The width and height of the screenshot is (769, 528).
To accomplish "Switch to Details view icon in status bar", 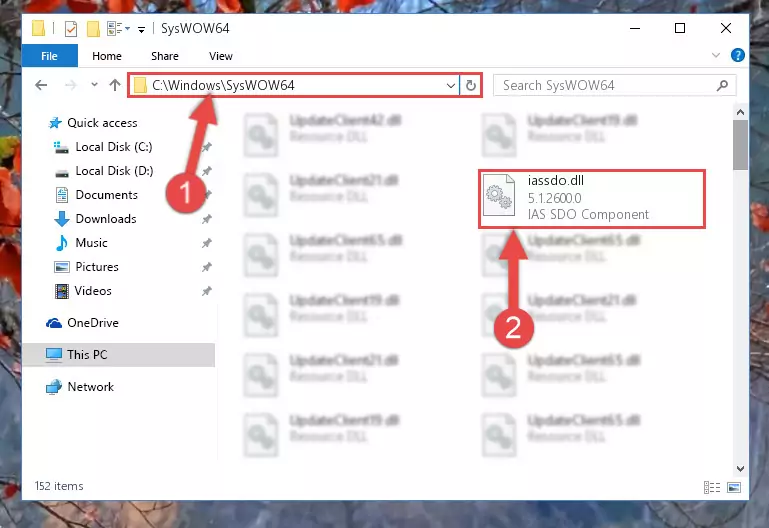I will pyautogui.click(x=712, y=487).
